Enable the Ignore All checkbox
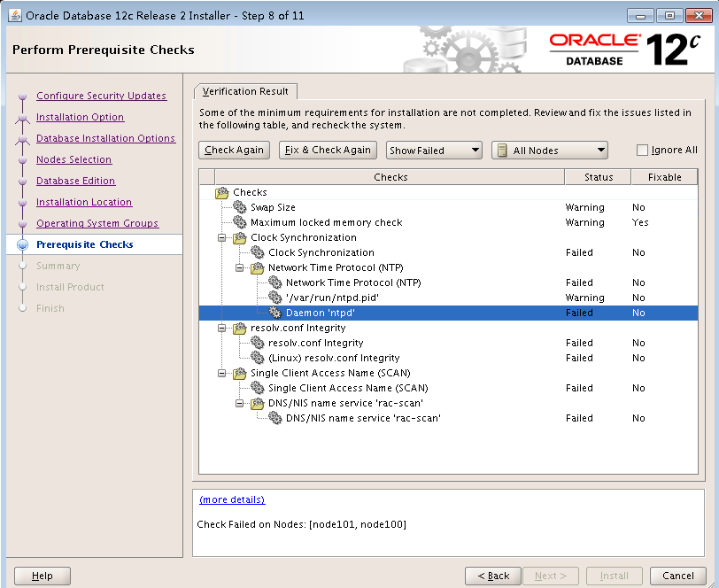Viewport: 719px width, 588px height. point(642,150)
